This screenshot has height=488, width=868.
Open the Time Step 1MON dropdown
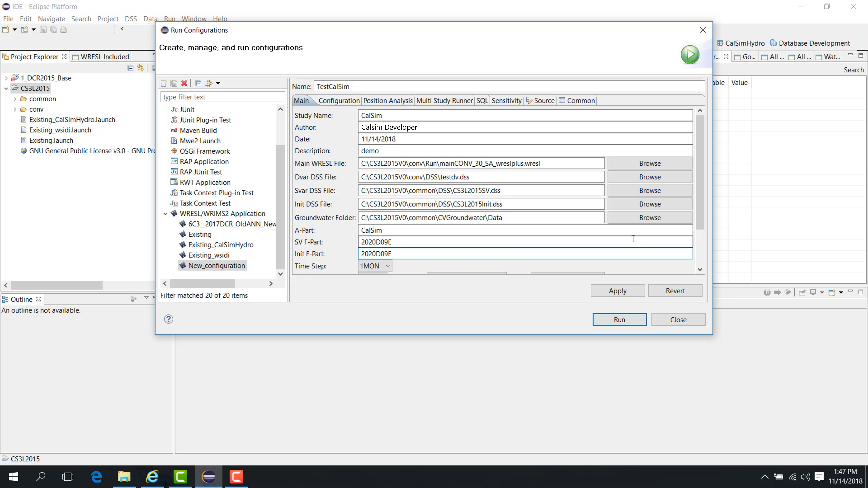click(375, 266)
